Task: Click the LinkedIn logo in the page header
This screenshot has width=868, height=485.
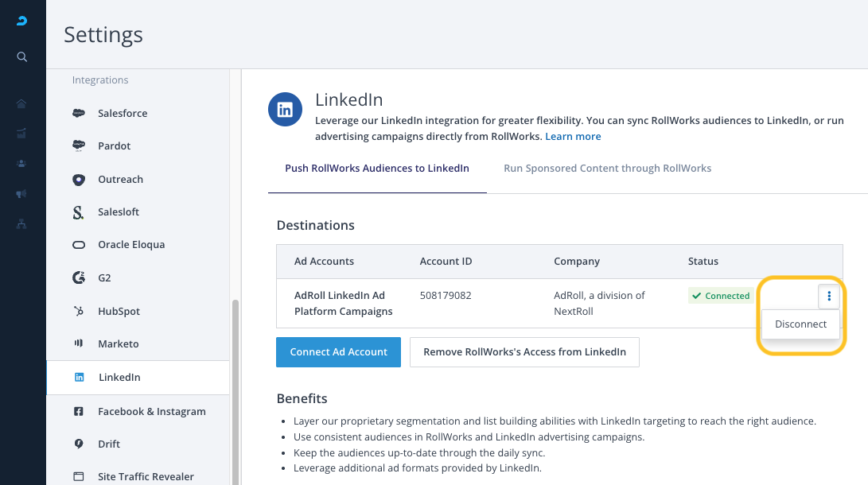Action: [285, 111]
